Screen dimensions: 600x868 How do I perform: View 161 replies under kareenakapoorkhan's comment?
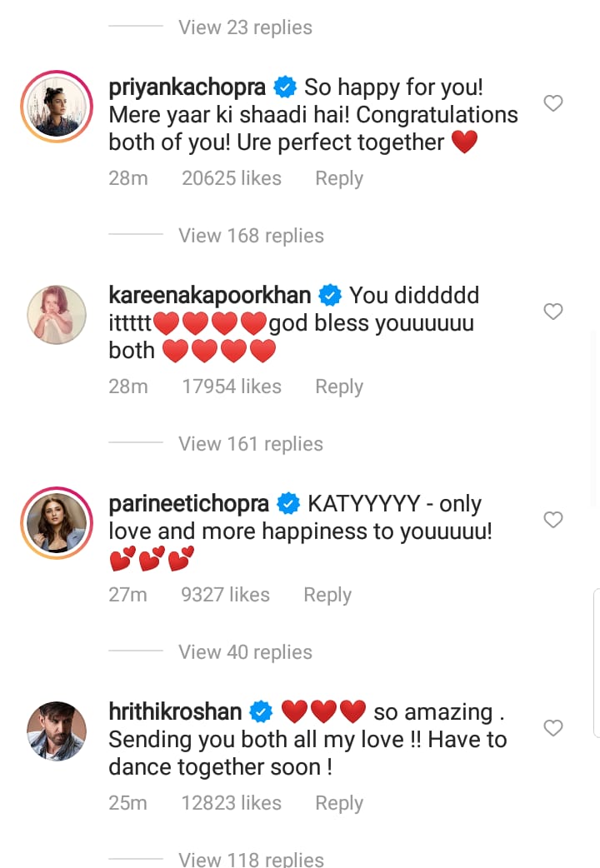[x=250, y=443]
